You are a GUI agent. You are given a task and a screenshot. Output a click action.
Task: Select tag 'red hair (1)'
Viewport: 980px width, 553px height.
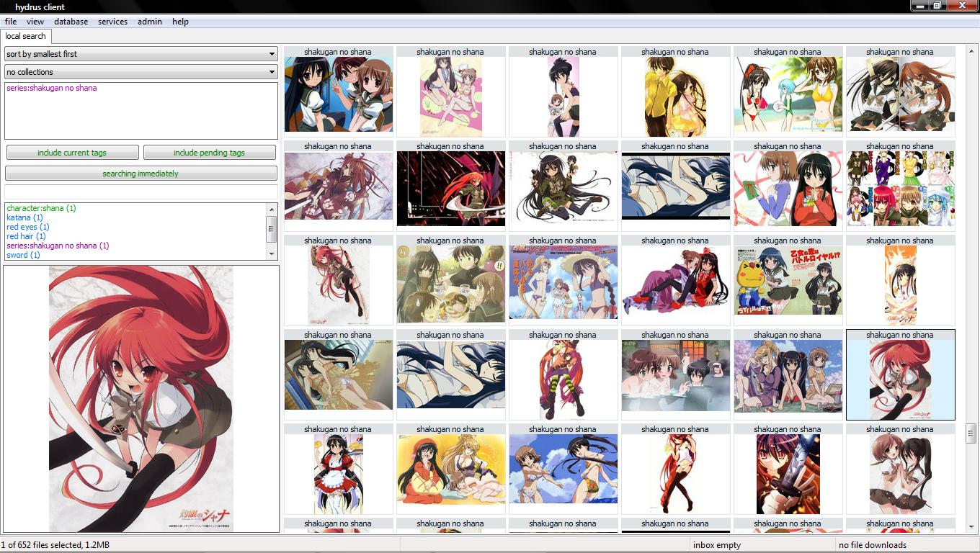(x=26, y=236)
